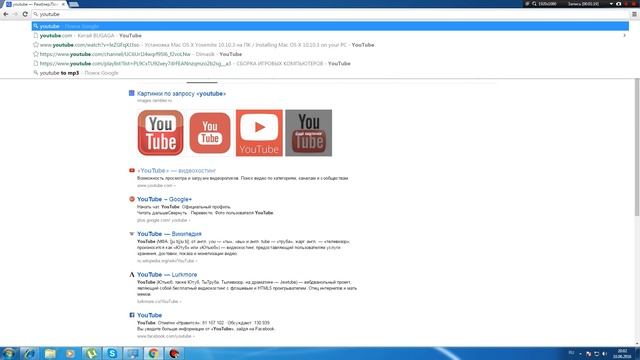This screenshot has width=640, height=360.
Task: Pick the Mac OS X Yosemite video suggestion
Action: [x=330, y=45]
